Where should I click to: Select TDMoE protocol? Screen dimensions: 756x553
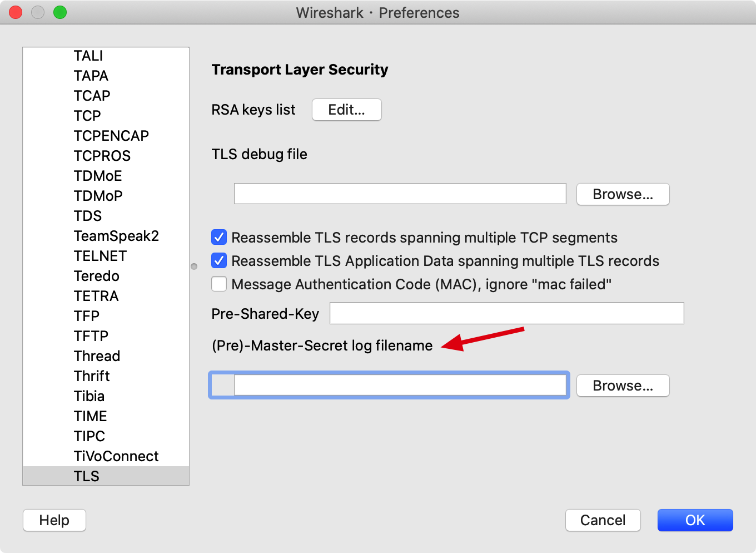coord(106,176)
